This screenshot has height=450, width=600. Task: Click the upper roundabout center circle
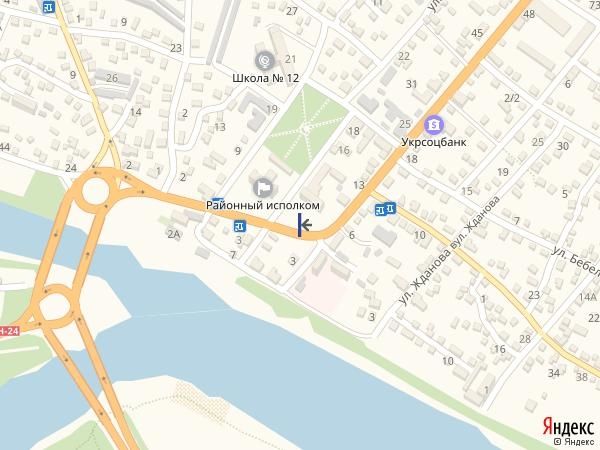(96, 191)
